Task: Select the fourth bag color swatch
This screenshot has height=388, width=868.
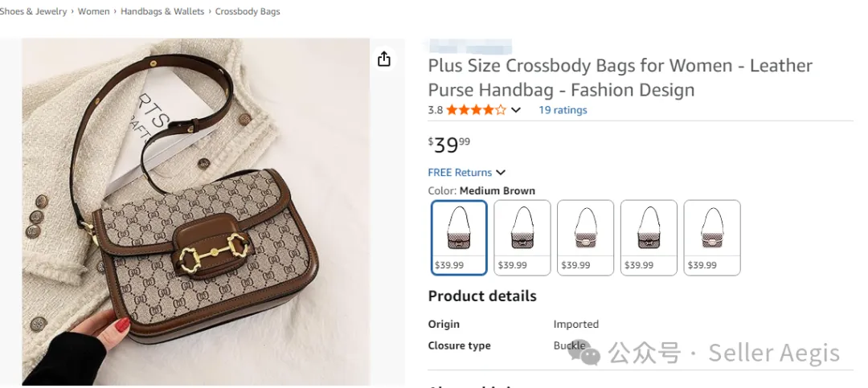Action: point(649,238)
